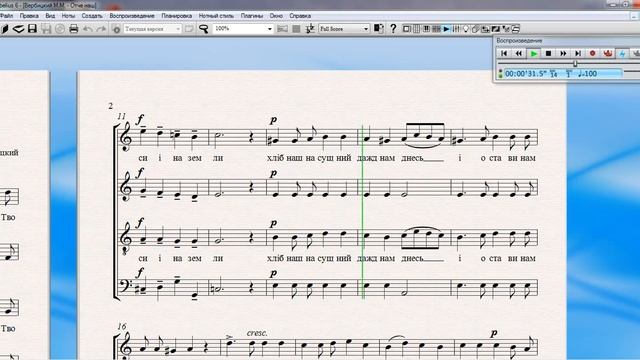Open the Воспроизведение menu
The height and width of the screenshot is (360, 640).
pyautogui.click(x=132, y=16)
